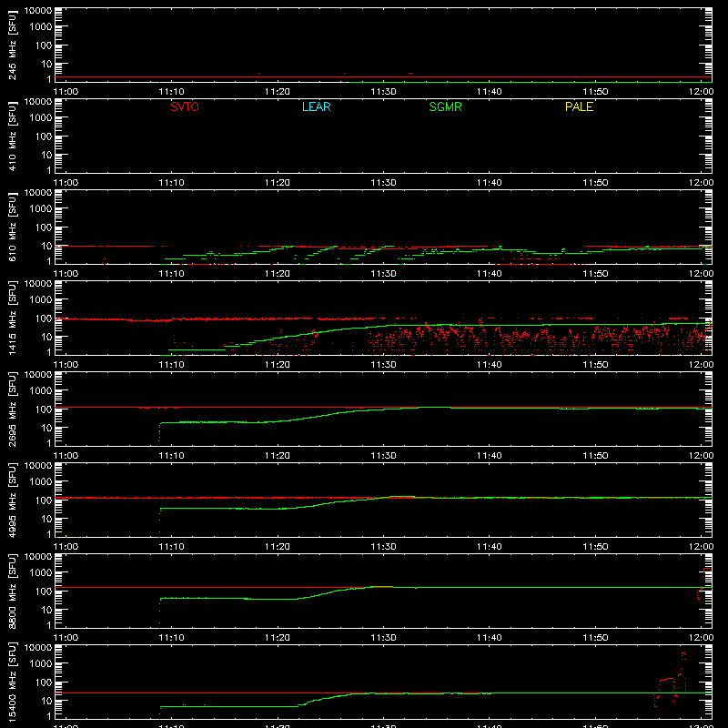Viewport: 728px width, 728px height.
Task: Click 11:30 tick under the 245 MHz panel
Action: 383,92
